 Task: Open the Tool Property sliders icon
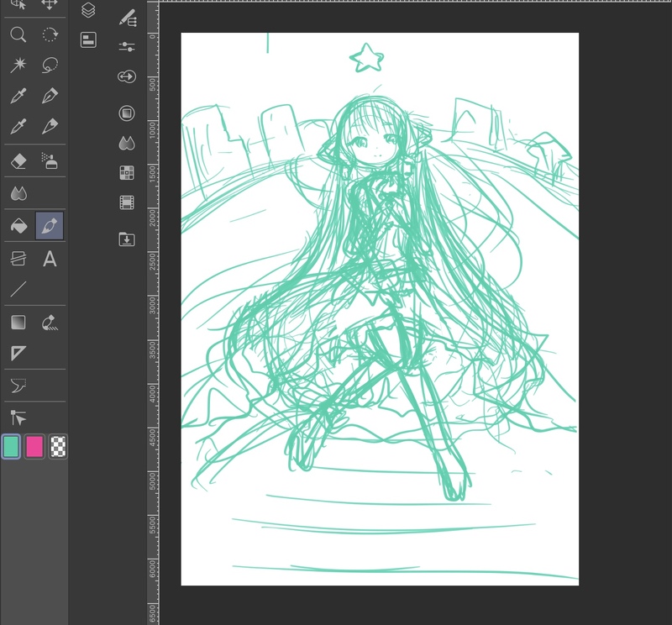click(127, 47)
